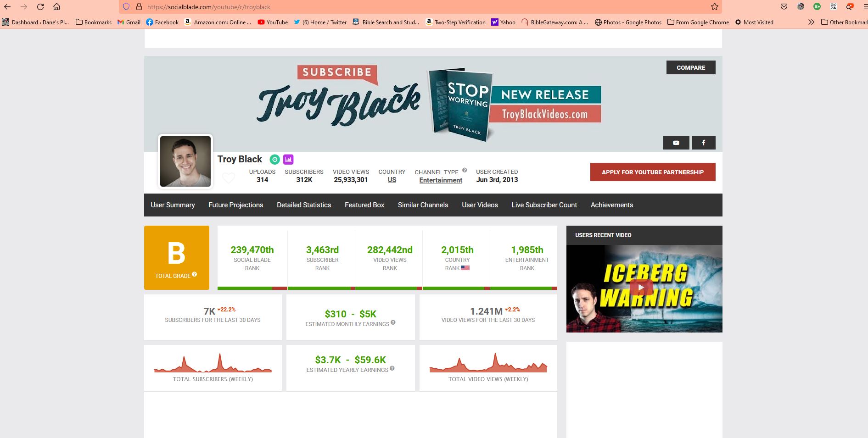Open the Two-Step Verification bookmark
Image resolution: width=868 pixels, height=438 pixels.
(x=456, y=22)
